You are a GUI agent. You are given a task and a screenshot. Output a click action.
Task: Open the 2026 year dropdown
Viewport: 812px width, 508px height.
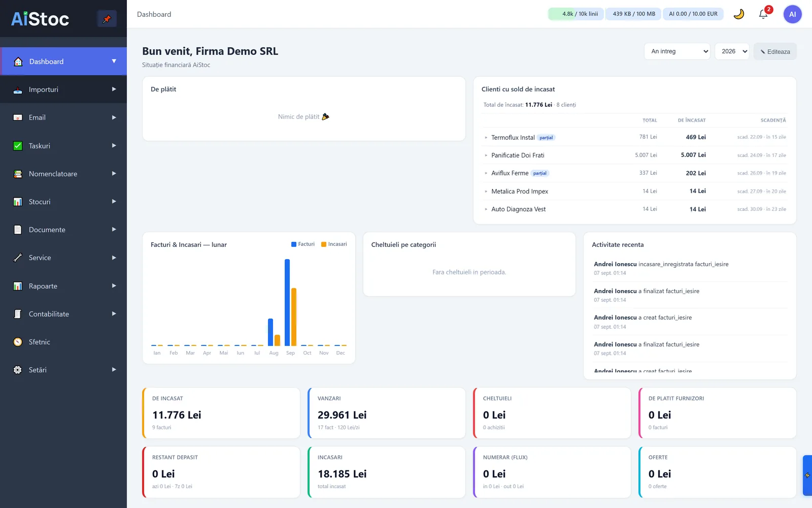click(x=732, y=51)
